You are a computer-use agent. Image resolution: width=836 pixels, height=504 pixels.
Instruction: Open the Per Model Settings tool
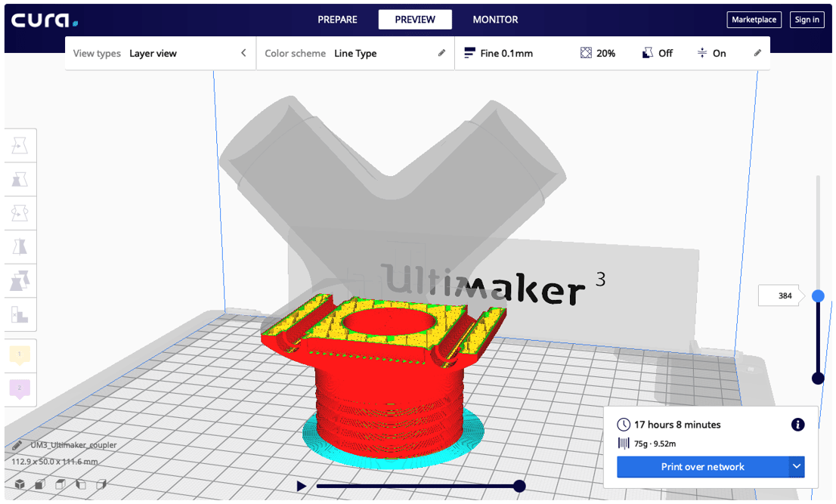[20, 281]
